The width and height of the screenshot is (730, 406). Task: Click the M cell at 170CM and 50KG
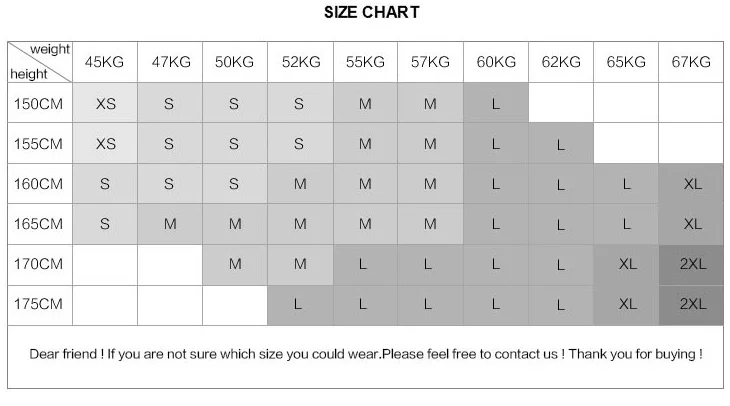pyautogui.click(x=235, y=264)
